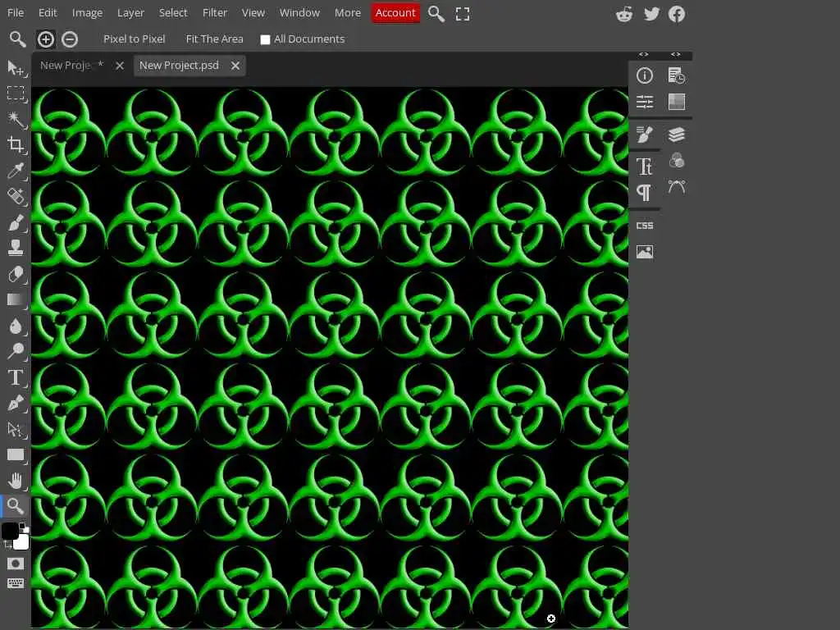Switch to the New Proje * tab

(72, 66)
